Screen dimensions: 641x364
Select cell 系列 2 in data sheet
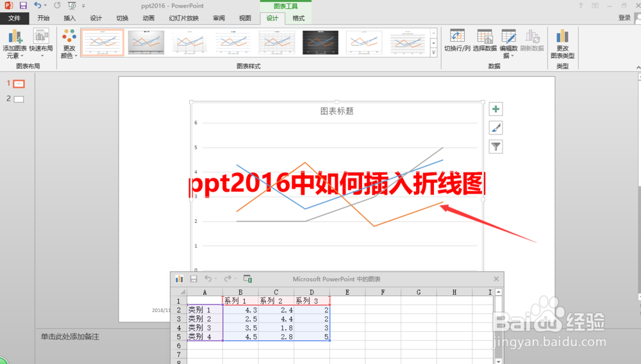(276, 301)
